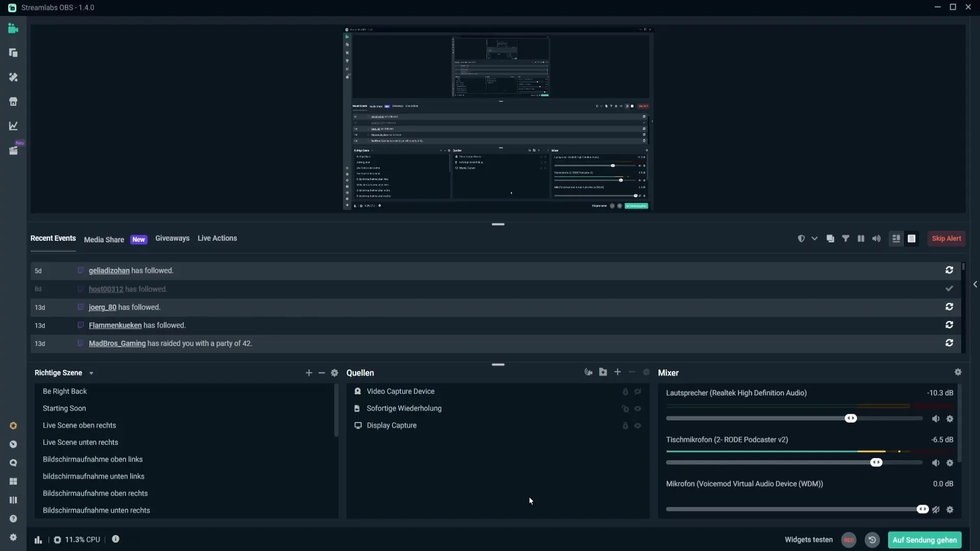Open the layout grid icon in sidebar
This screenshot has width=980, height=551.
[13, 482]
